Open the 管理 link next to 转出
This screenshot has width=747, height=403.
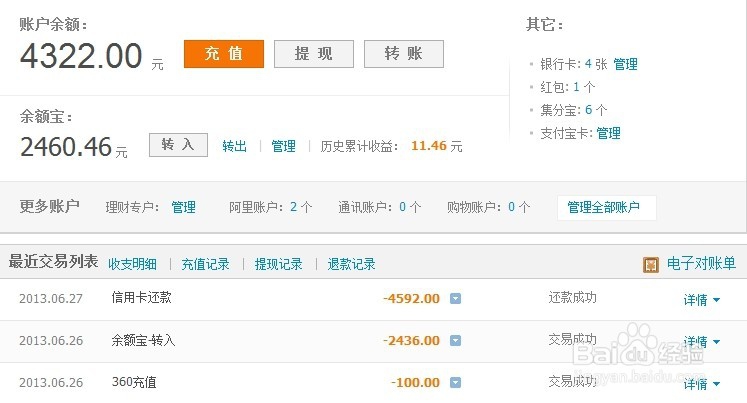(x=283, y=146)
